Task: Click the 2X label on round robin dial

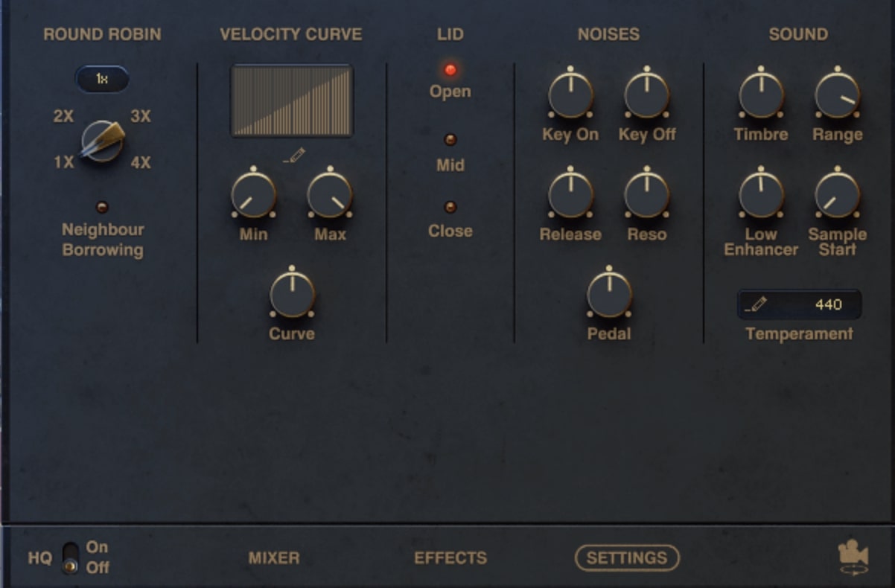Action: tap(63, 116)
